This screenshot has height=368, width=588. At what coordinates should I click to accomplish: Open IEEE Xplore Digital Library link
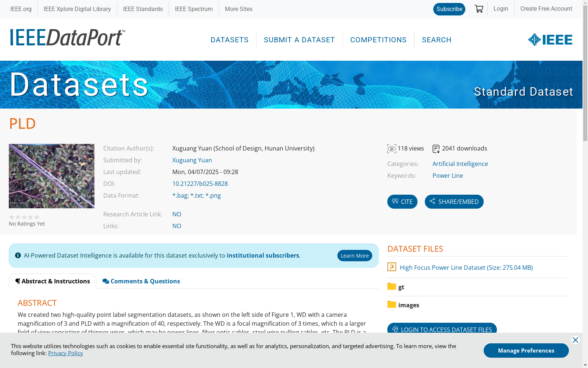[77, 9]
